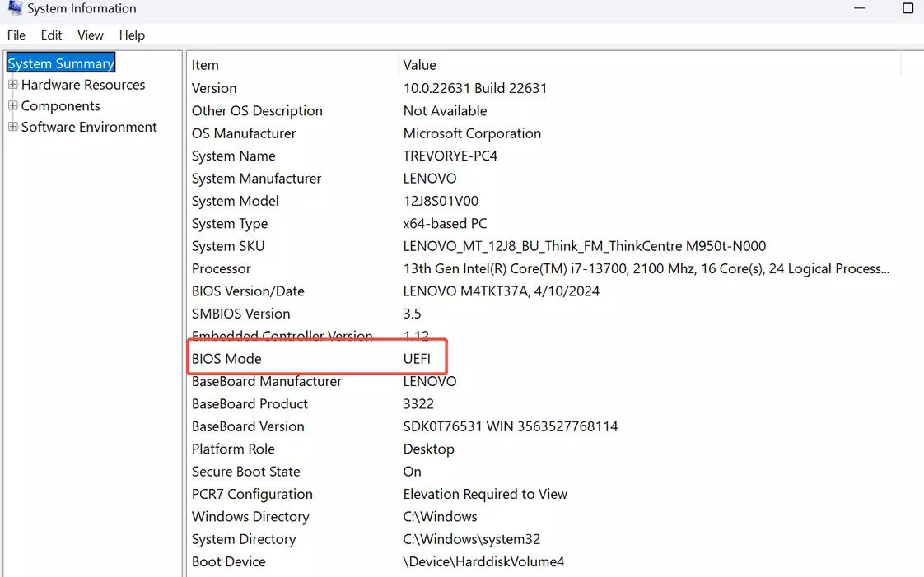924x577 pixels.
Task: Expand the Hardware Resources tree node
Action: point(12,85)
